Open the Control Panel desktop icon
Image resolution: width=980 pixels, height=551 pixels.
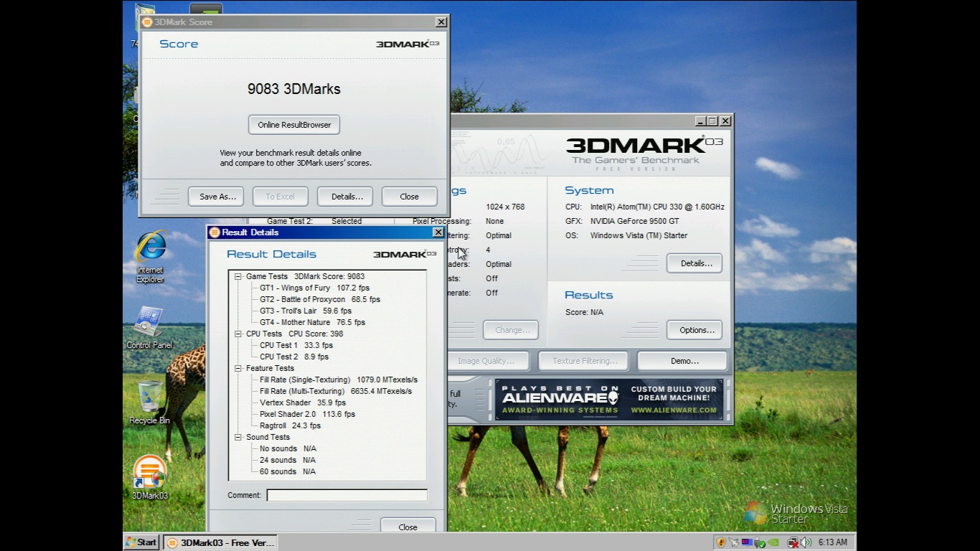point(149,329)
